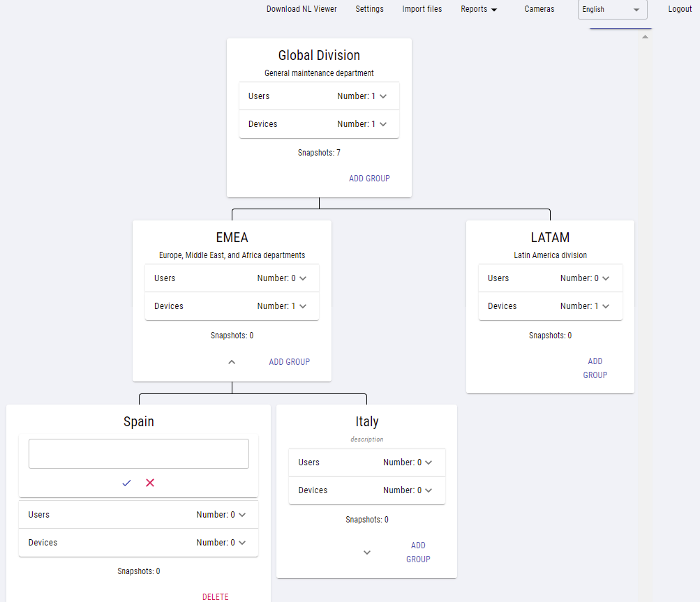Collapse EMEA subgroups with up chevron
Image resolution: width=700 pixels, height=602 pixels.
click(232, 362)
